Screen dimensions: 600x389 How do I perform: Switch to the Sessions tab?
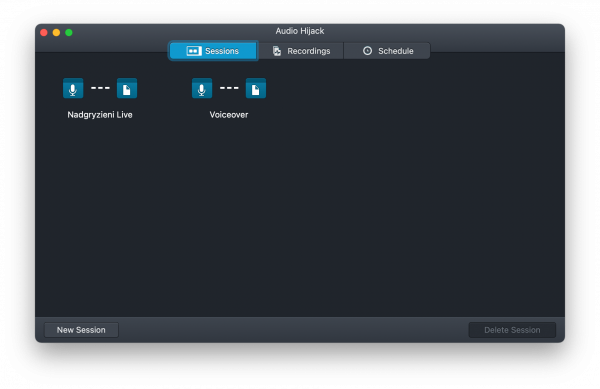click(214, 51)
